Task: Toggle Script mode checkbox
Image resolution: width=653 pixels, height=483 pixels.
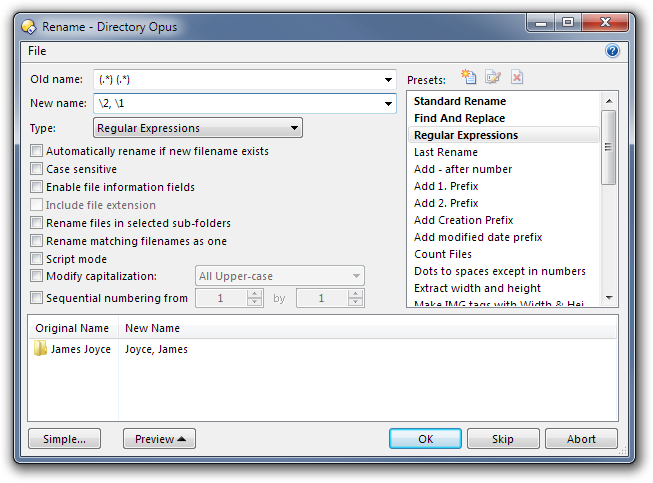Action: (37, 259)
